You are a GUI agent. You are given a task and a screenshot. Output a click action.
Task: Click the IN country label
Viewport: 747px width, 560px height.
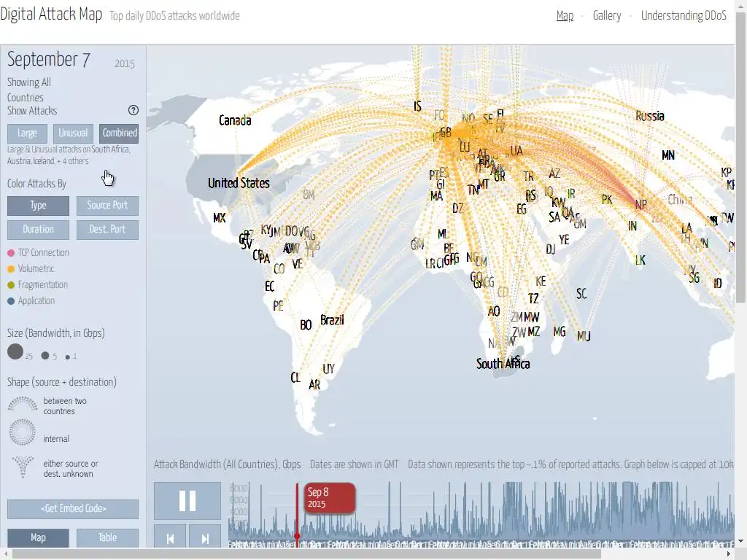pyautogui.click(x=632, y=226)
